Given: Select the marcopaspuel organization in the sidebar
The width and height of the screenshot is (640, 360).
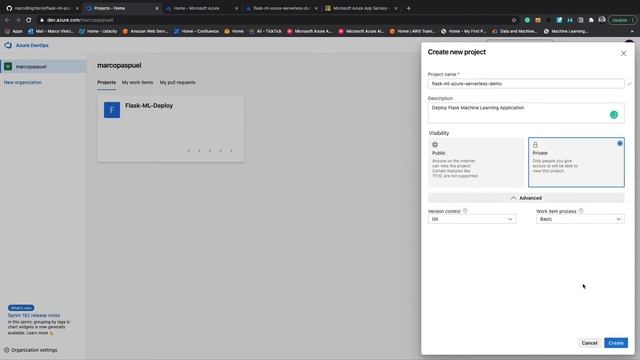Looking at the screenshot, I should click(43, 67).
